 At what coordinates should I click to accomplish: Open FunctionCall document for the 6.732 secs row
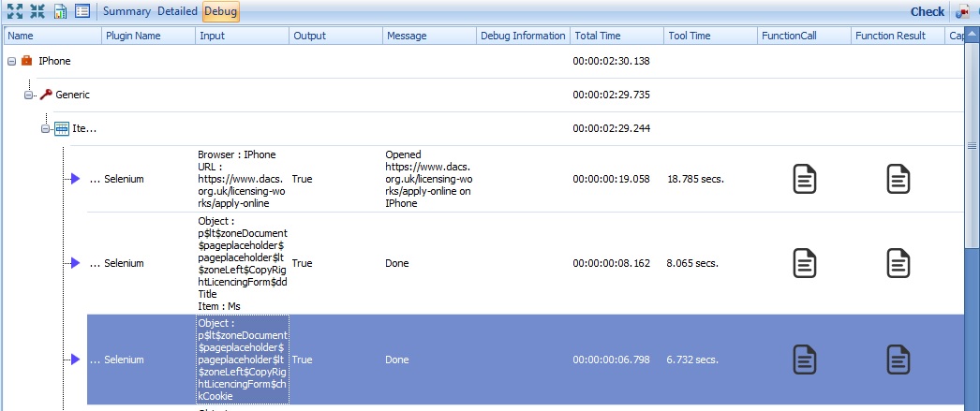(x=805, y=360)
